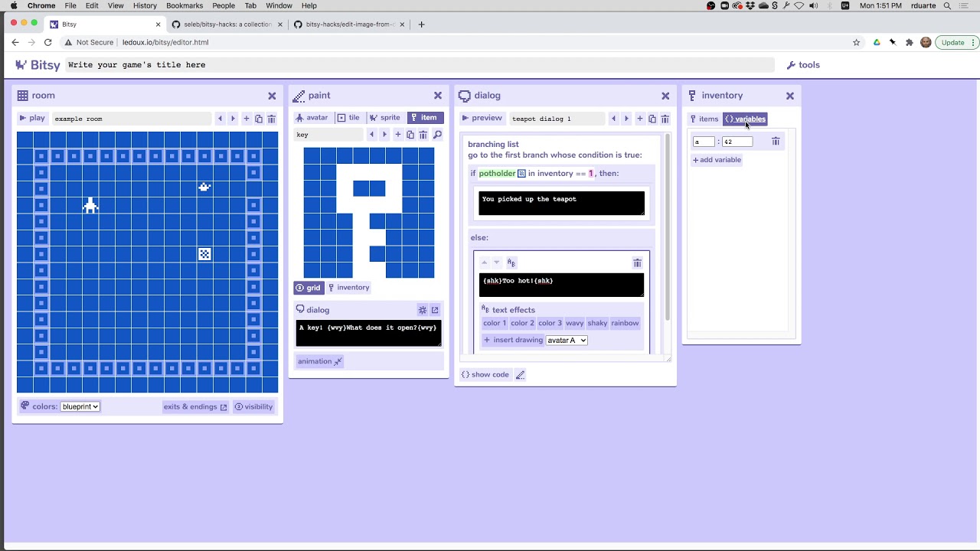980x551 pixels.
Task: Apply color 1 text effect
Action: click(495, 323)
